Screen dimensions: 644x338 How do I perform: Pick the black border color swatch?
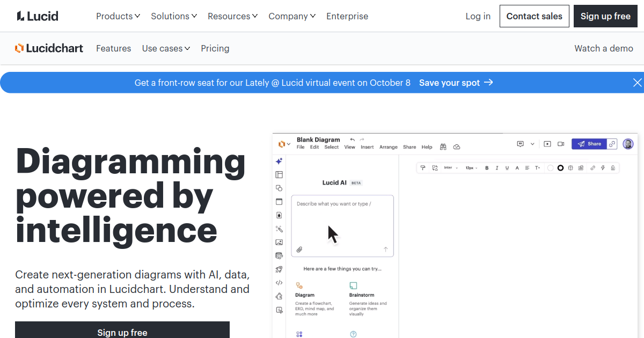coord(560,168)
